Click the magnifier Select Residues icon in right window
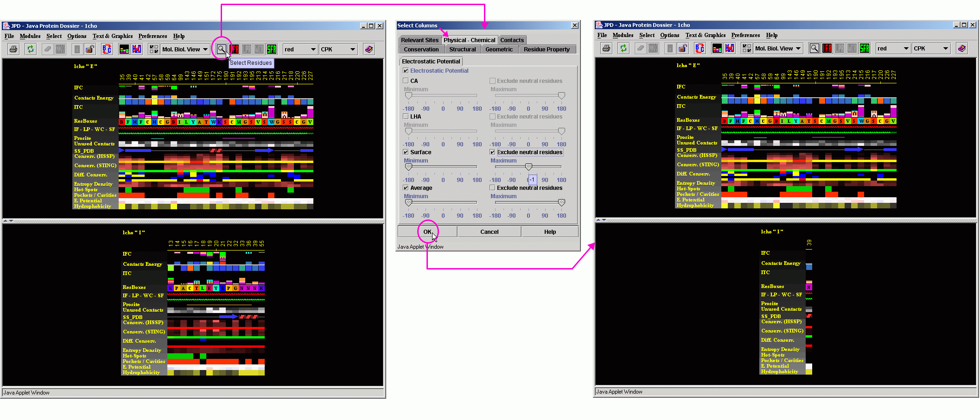The image size is (980, 420). 814,48
